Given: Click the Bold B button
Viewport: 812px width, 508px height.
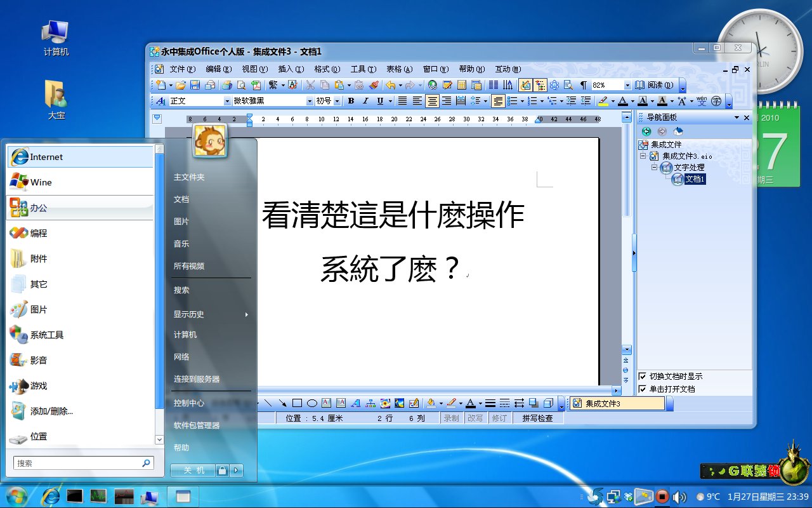Looking at the screenshot, I should click(351, 101).
